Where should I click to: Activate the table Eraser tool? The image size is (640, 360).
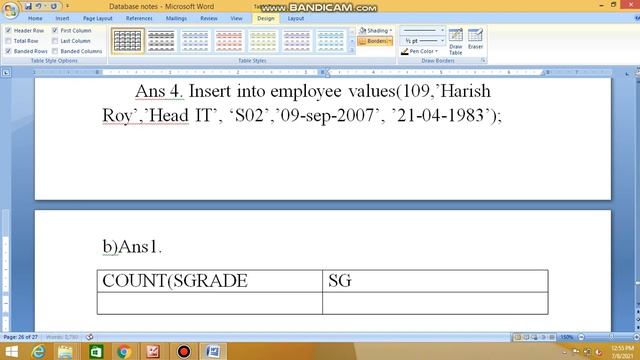475,39
